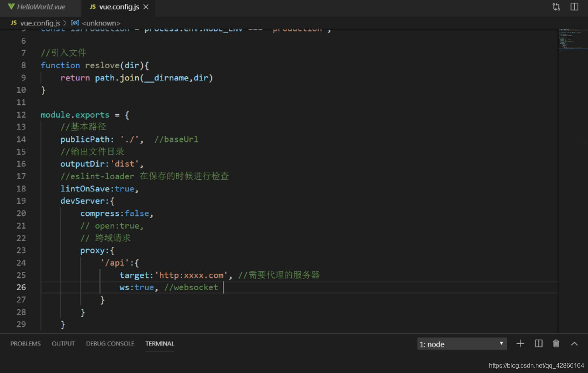
Task: Close the vue.config.js tab
Action: 146,7
